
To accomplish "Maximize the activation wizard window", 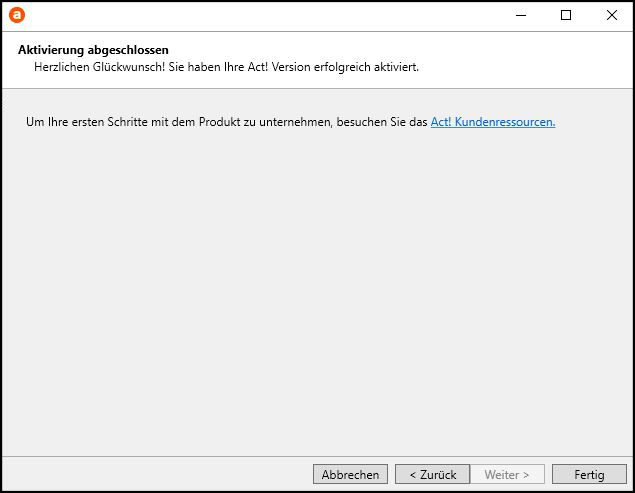I will pos(566,15).
